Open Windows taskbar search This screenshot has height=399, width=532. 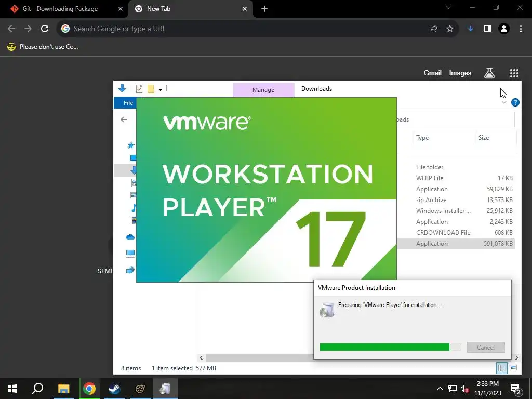(x=37, y=389)
